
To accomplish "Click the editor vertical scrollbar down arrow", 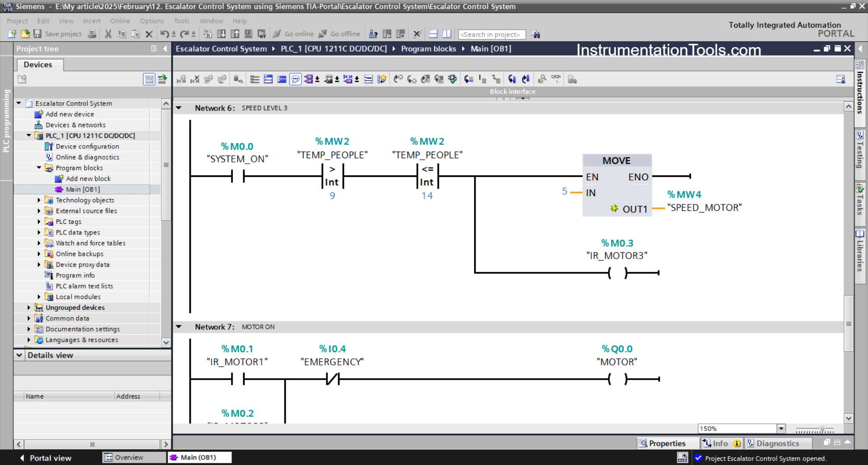I will (x=849, y=418).
